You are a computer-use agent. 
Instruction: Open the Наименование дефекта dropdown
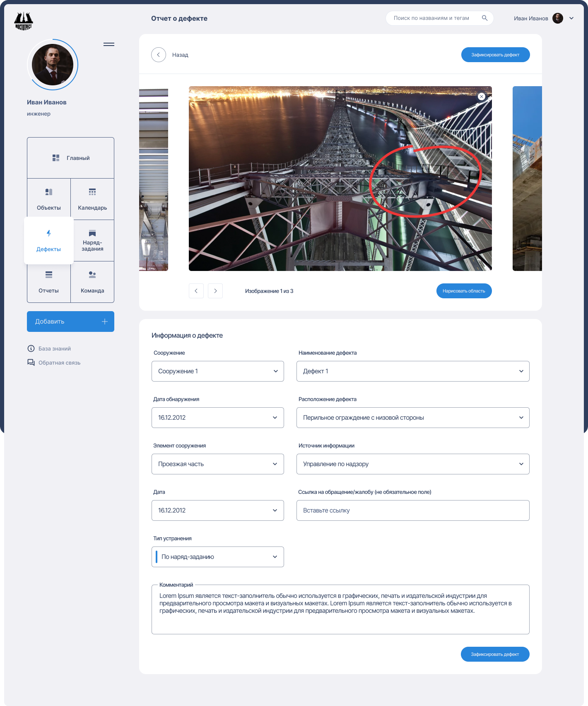[413, 371]
